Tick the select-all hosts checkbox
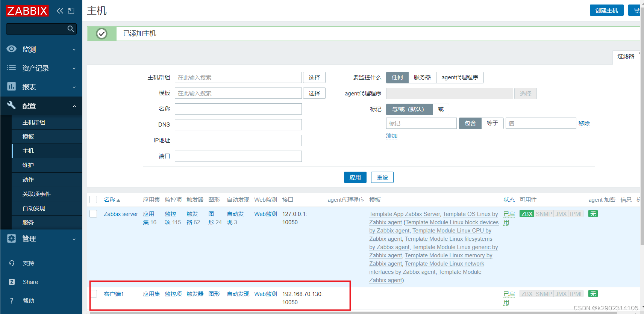 coord(93,199)
